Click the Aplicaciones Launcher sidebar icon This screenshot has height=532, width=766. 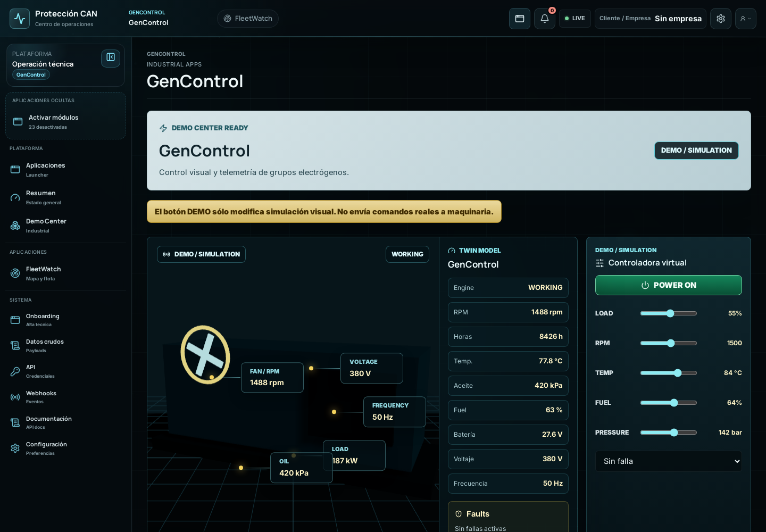[x=15, y=170]
